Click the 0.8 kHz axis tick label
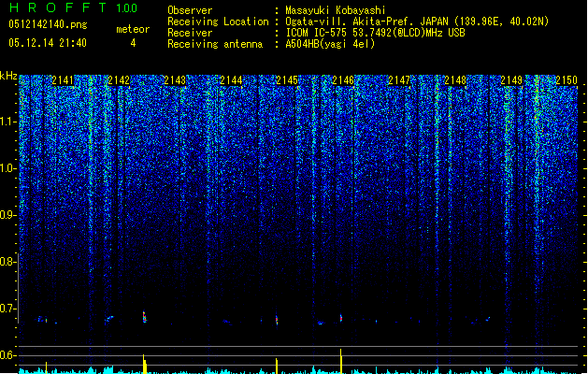The width and height of the screenshot is (588, 374). (8, 262)
